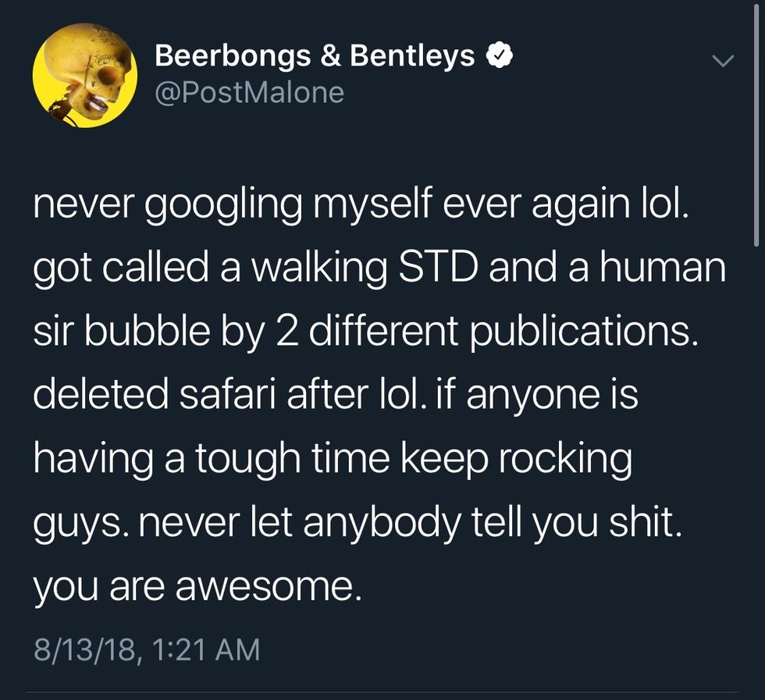
Task: Click the tweet line starting "never googling myself"
Action: [361, 206]
